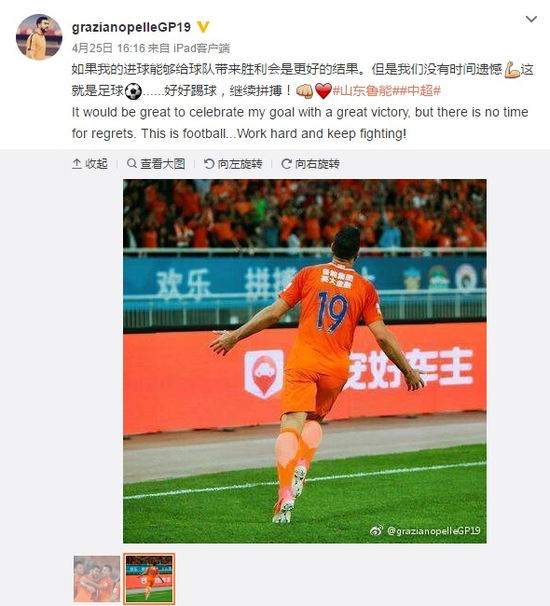Viewport: 550px width, 606px height.
Task: Click the gold verified V badge
Action: point(203,27)
